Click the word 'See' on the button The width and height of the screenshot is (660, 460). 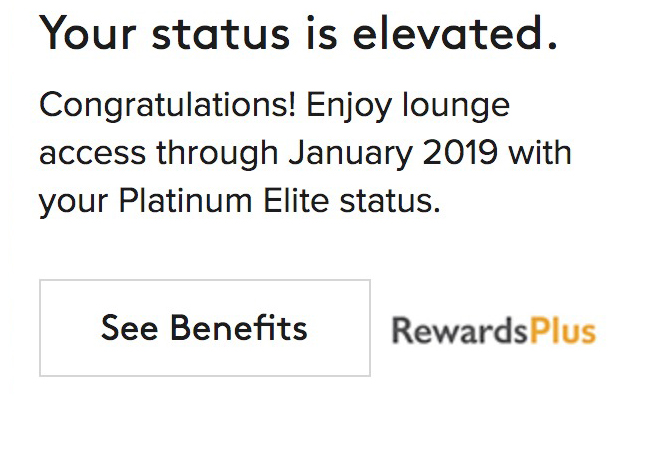[x=130, y=328]
